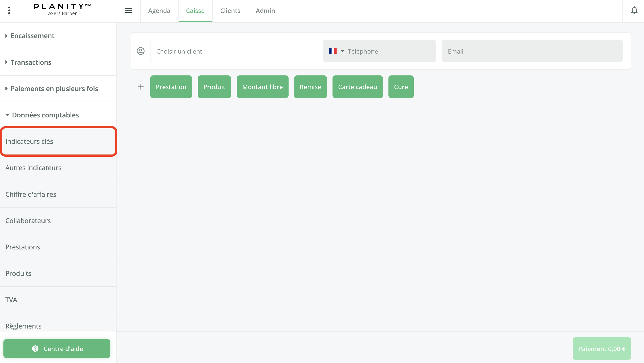This screenshot has width=644, height=363.
Task: Click the Paiement 0,00 € button
Action: (602, 348)
